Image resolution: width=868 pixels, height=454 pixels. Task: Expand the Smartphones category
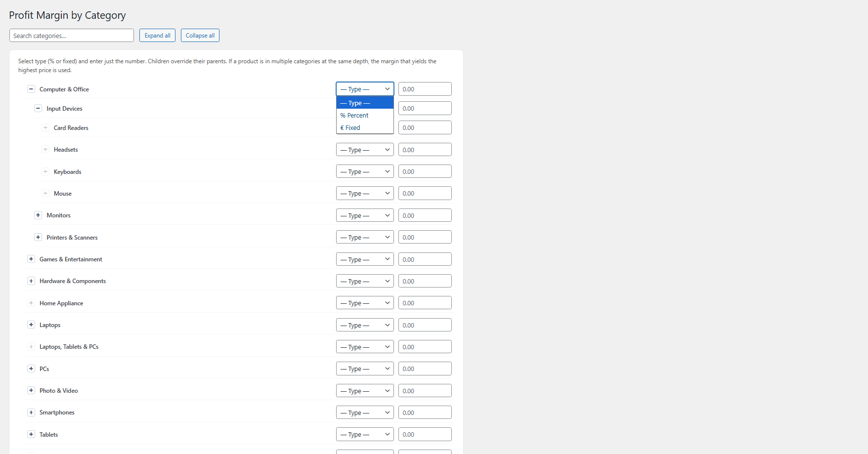31,413
